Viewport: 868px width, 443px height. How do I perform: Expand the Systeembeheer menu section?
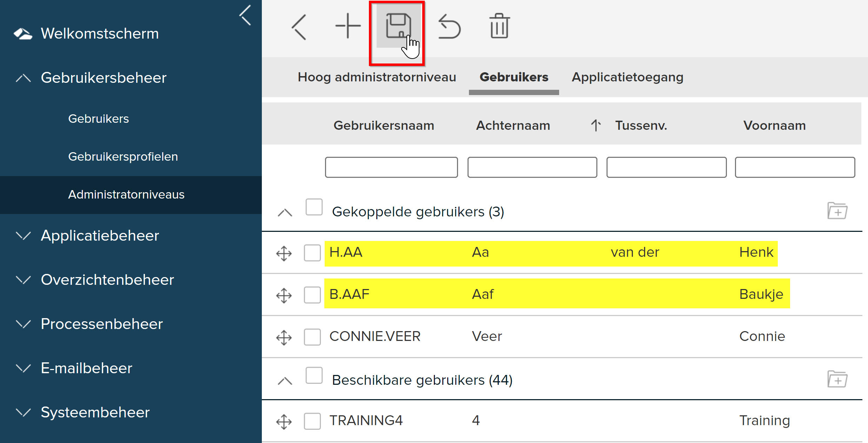click(x=23, y=412)
